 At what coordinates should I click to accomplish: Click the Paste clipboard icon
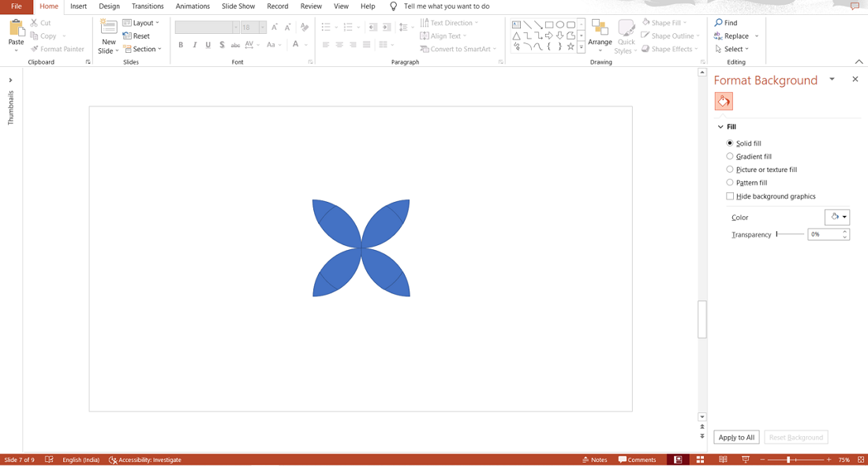[x=16, y=29]
